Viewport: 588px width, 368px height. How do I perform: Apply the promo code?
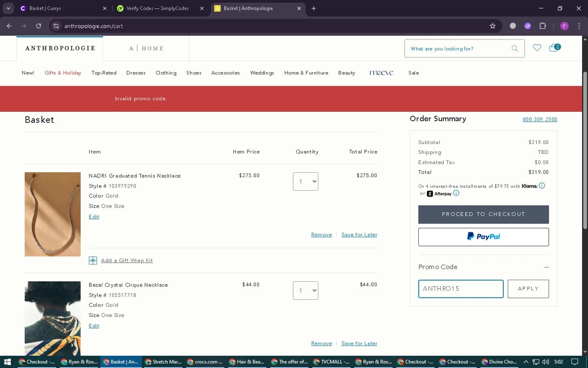(528, 289)
